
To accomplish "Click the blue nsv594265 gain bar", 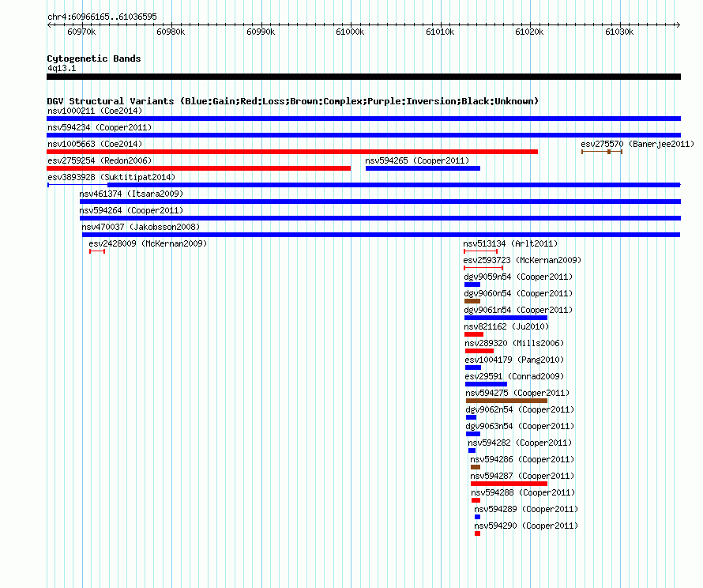I will click(423, 168).
